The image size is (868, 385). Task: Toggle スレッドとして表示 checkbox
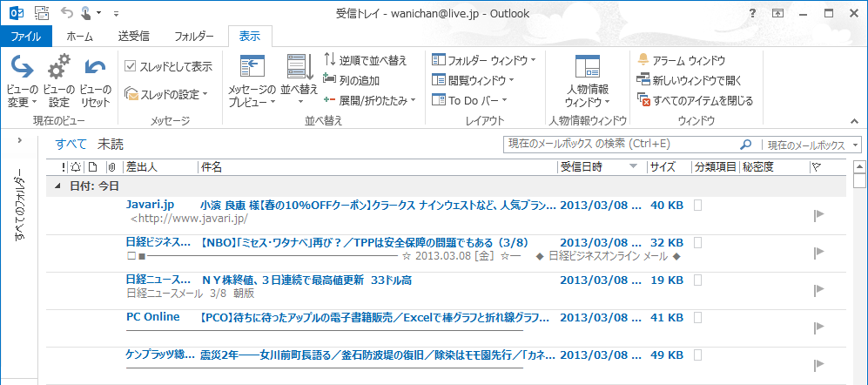(131, 66)
